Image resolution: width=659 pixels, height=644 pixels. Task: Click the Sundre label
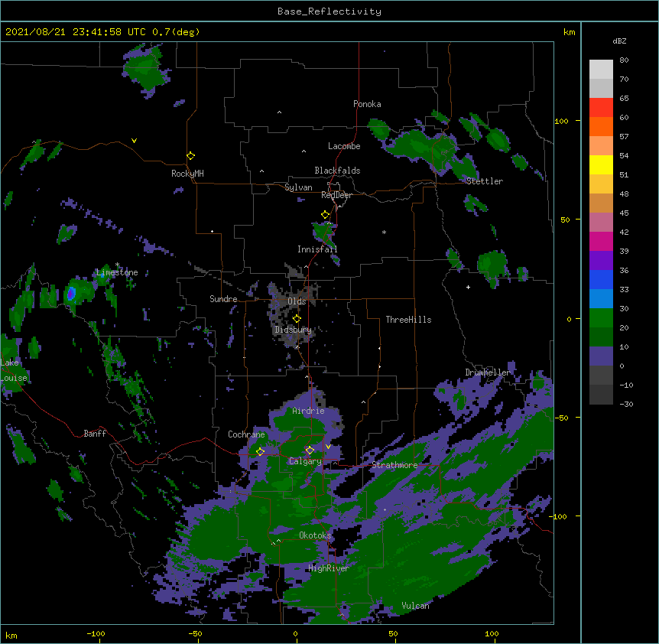(223, 299)
